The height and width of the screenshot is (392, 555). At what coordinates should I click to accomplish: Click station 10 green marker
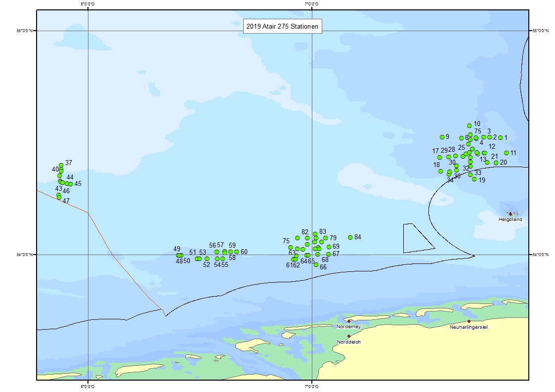[470, 126]
